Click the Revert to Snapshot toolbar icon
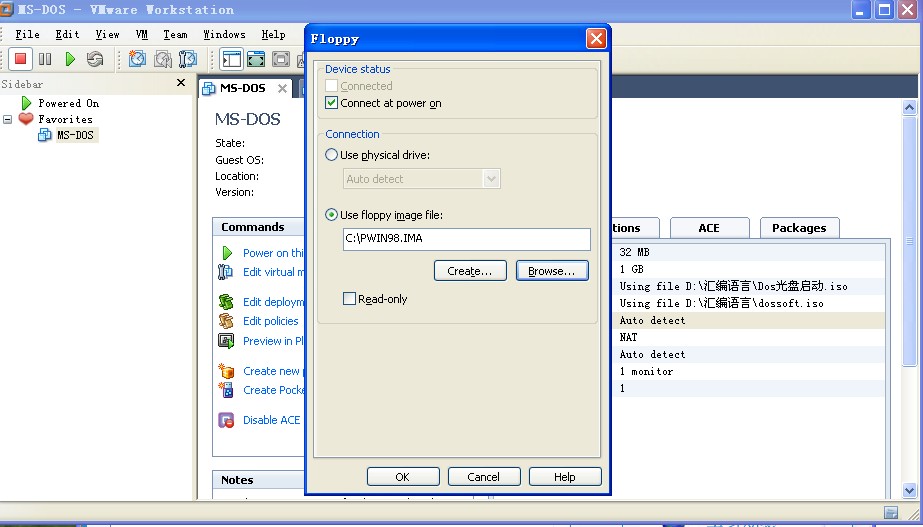This screenshot has height=527, width=923. [162, 59]
